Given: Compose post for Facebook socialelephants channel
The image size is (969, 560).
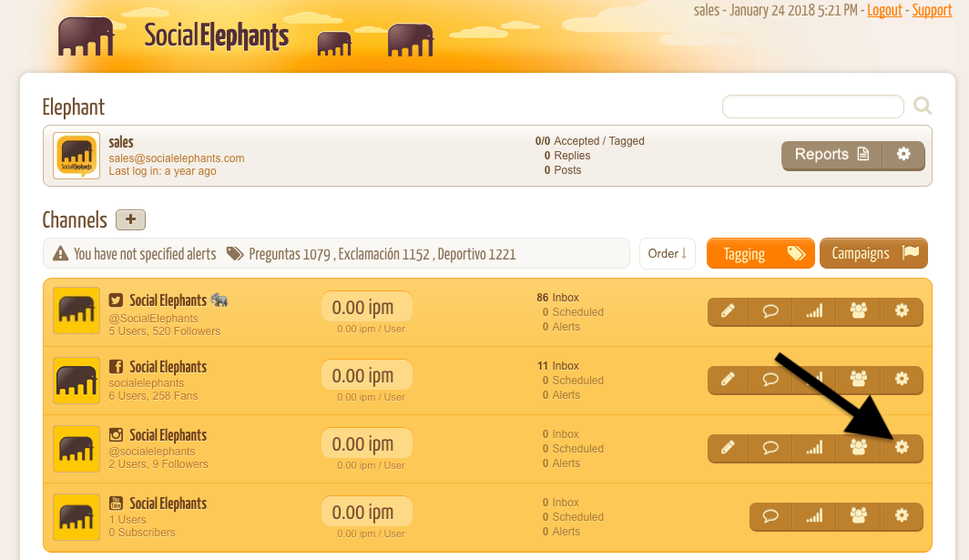Looking at the screenshot, I should click(x=728, y=380).
